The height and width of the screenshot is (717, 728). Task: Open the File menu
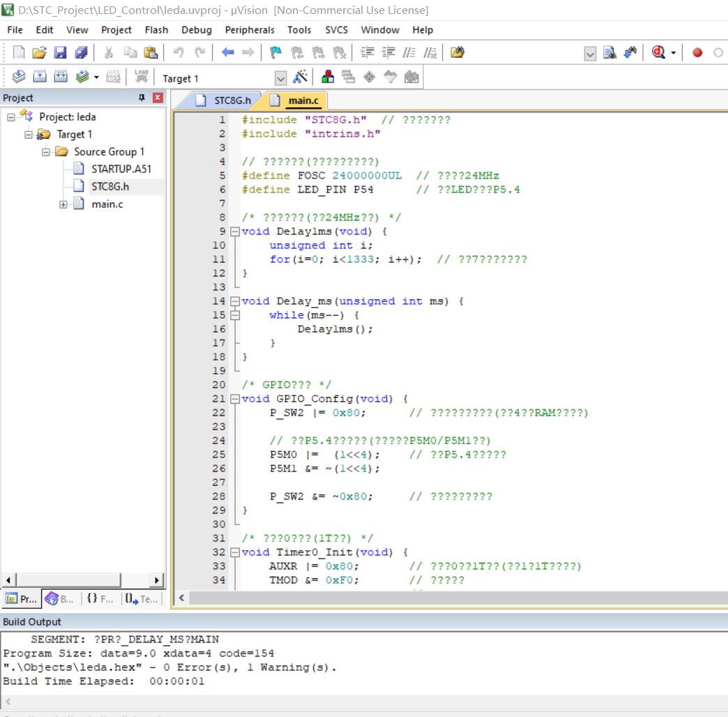(15, 30)
